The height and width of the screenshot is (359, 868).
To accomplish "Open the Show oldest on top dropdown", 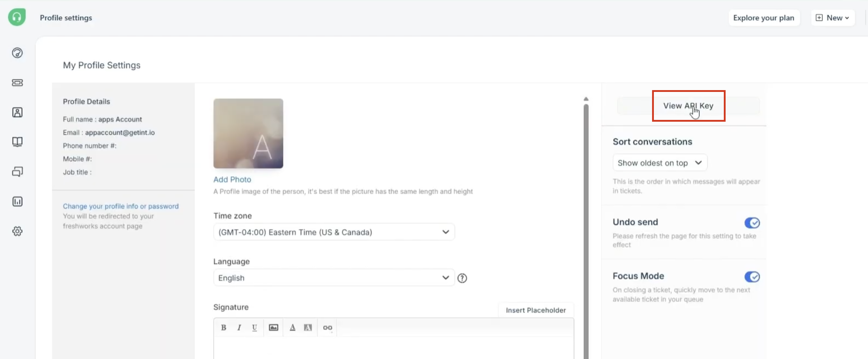I will tap(660, 163).
